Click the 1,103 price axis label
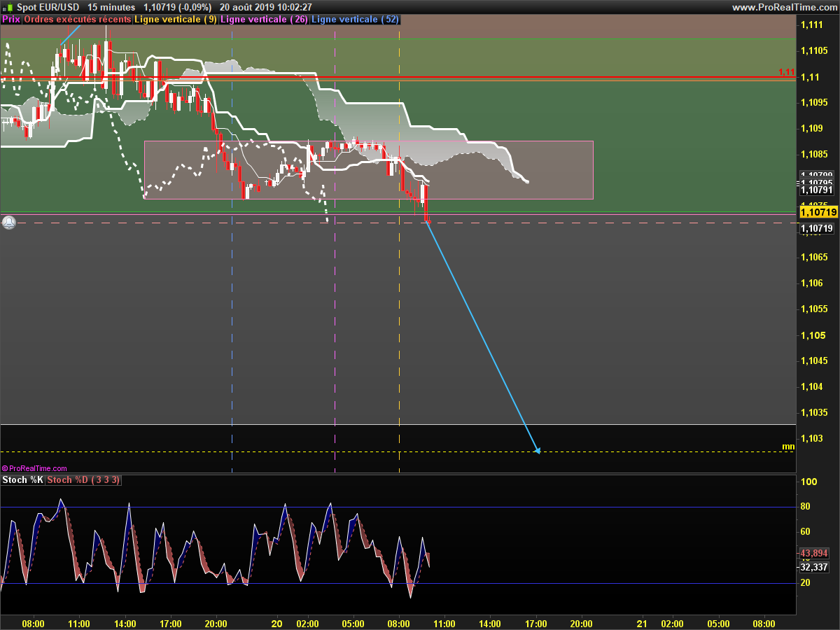The width and height of the screenshot is (840, 630). click(x=811, y=438)
